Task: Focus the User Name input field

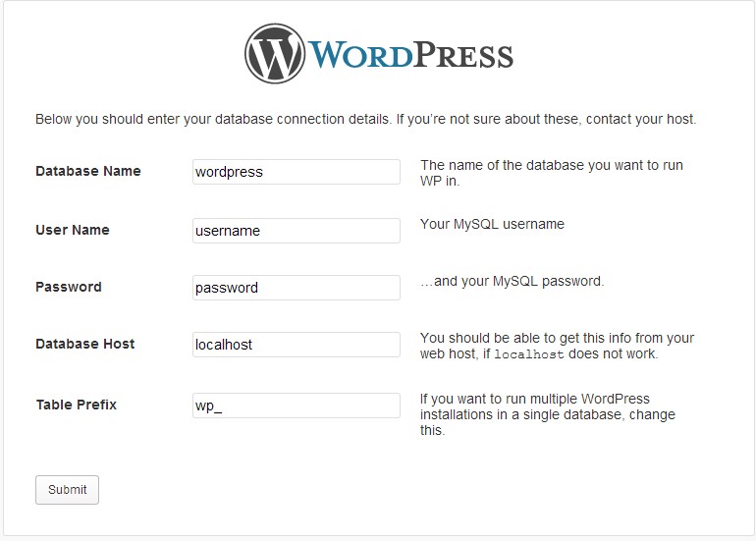Action: click(x=297, y=231)
